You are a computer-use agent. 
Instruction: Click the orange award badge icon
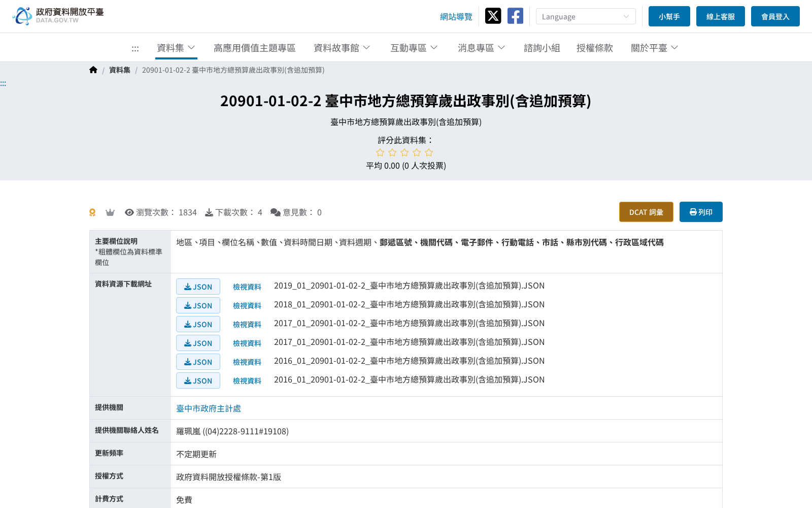point(92,212)
